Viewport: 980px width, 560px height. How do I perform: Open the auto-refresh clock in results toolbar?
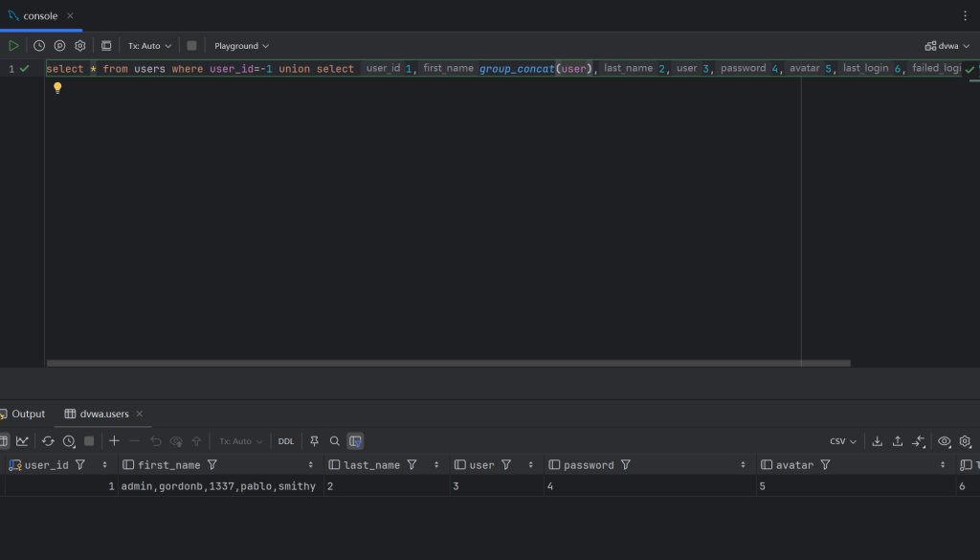(x=69, y=441)
